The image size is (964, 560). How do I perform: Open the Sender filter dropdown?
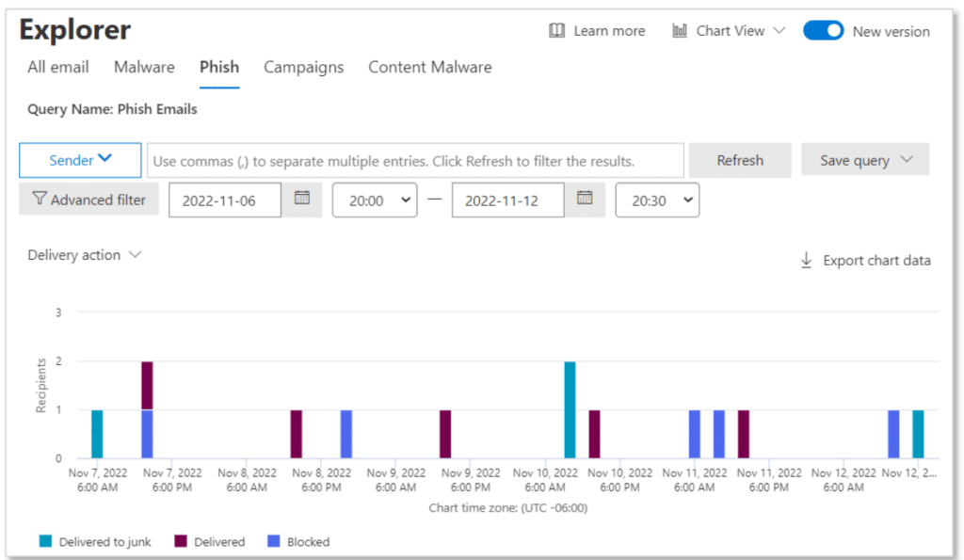coord(80,160)
